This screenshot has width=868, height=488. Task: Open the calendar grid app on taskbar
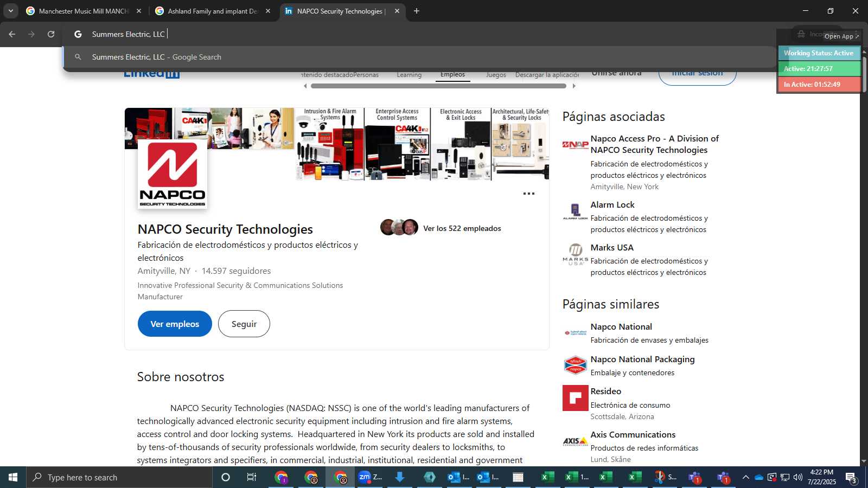518,477
